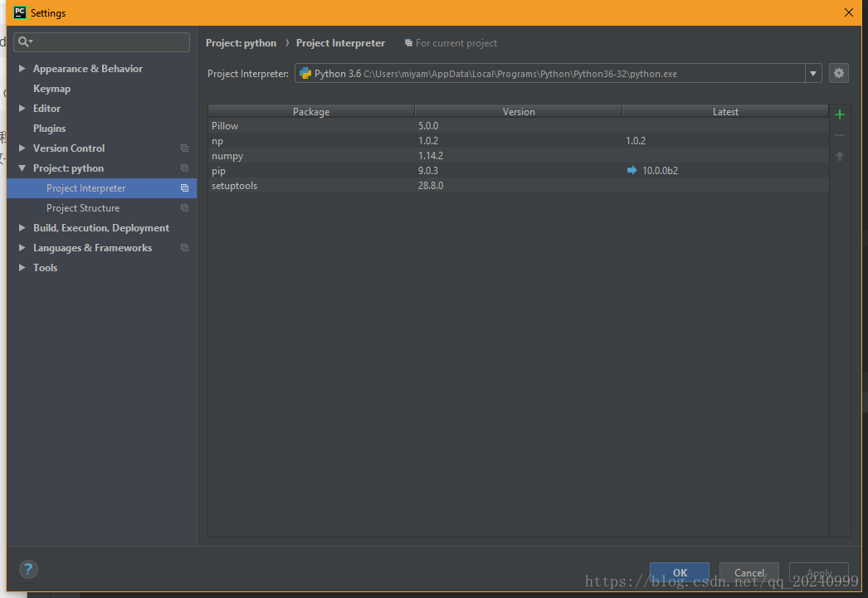Sort by Version column header
868x598 pixels.
coord(518,111)
